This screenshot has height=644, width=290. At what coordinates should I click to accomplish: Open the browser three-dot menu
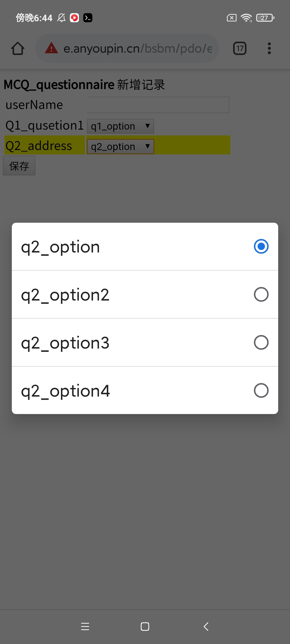[269, 49]
